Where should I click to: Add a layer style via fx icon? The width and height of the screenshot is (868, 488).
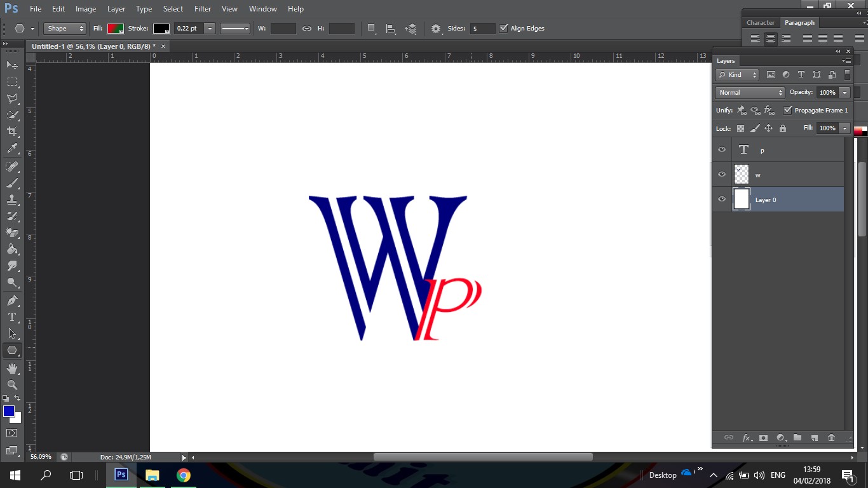click(747, 438)
